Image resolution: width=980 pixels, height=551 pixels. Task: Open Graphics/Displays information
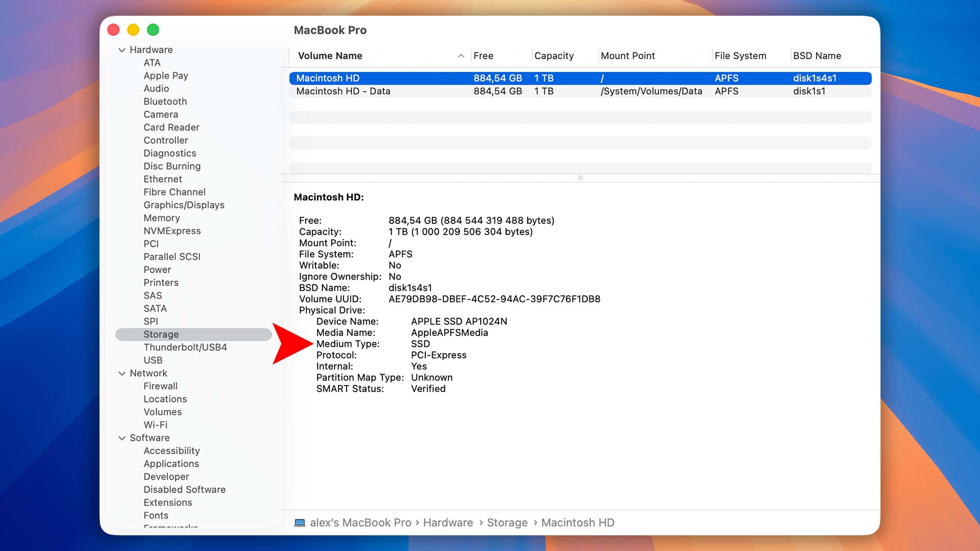[184, 205]
